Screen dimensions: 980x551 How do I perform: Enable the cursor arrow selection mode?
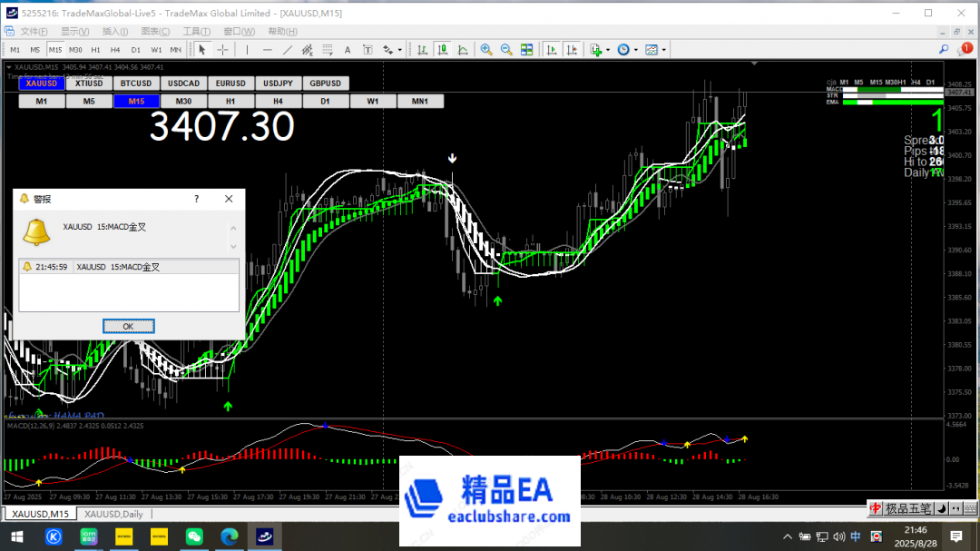[x=203, y=49]
